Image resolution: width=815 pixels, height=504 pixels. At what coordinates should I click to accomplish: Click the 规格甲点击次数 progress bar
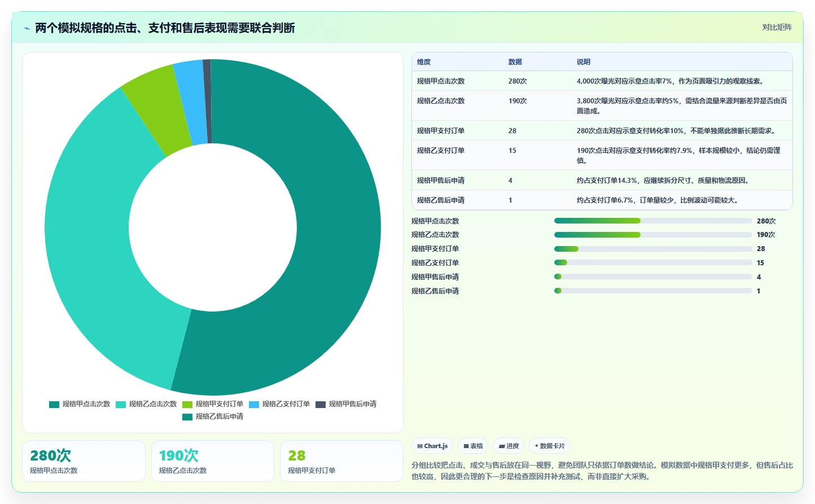click(x=653, y=221)
